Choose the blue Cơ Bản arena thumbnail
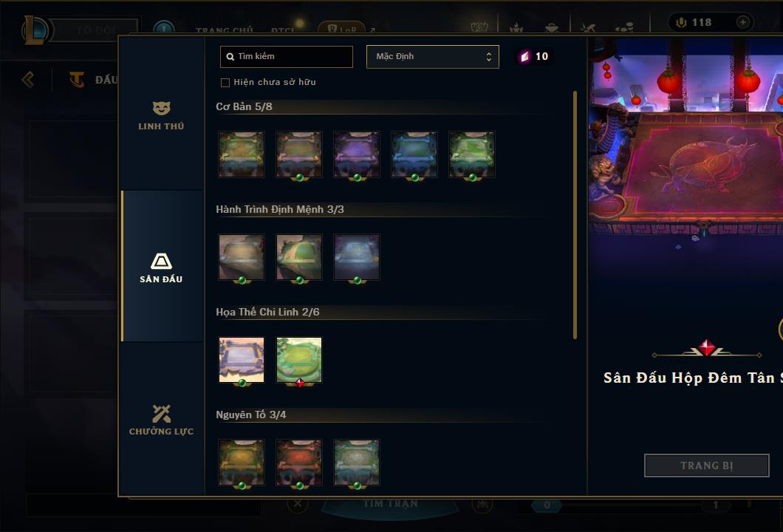 pos(414,154)
